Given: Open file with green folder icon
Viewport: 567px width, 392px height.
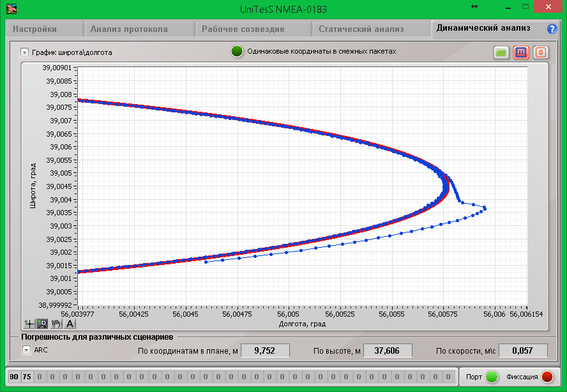Looking at the screenshot, I should click(x=501, y=52).
